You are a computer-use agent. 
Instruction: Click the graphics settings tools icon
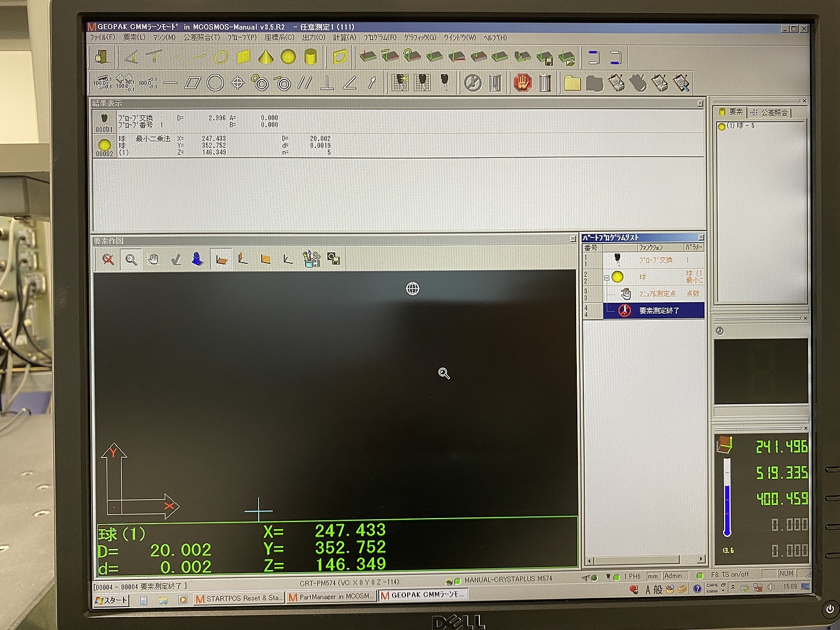(x=311, y=259)
